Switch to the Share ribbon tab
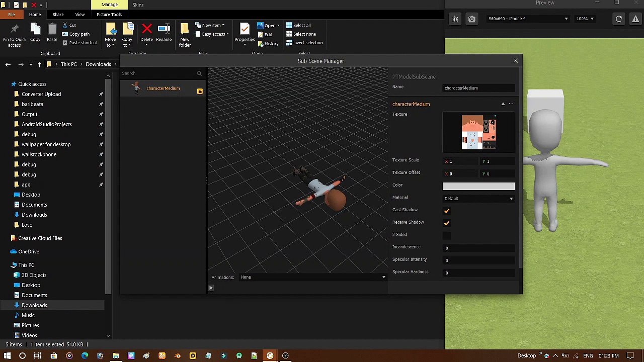This screenshot has height=362, width=644. [x=58, y=15]
